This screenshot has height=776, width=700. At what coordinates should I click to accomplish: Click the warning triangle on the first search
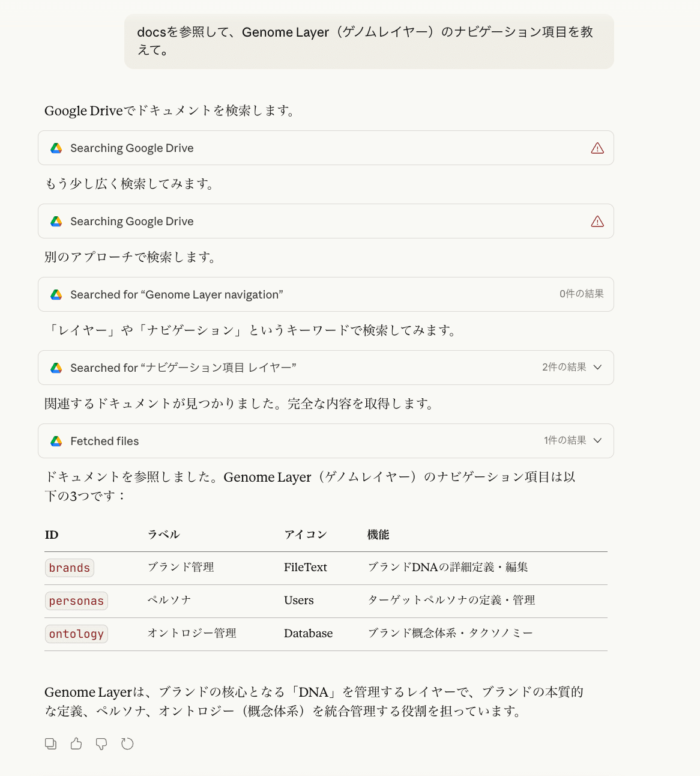[x=597, y=148]
